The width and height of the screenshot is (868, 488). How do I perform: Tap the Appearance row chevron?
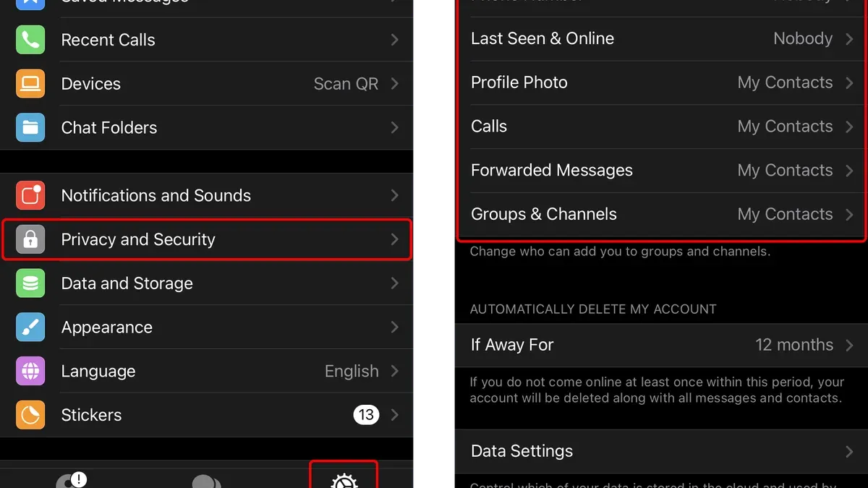tap(395, 328)
